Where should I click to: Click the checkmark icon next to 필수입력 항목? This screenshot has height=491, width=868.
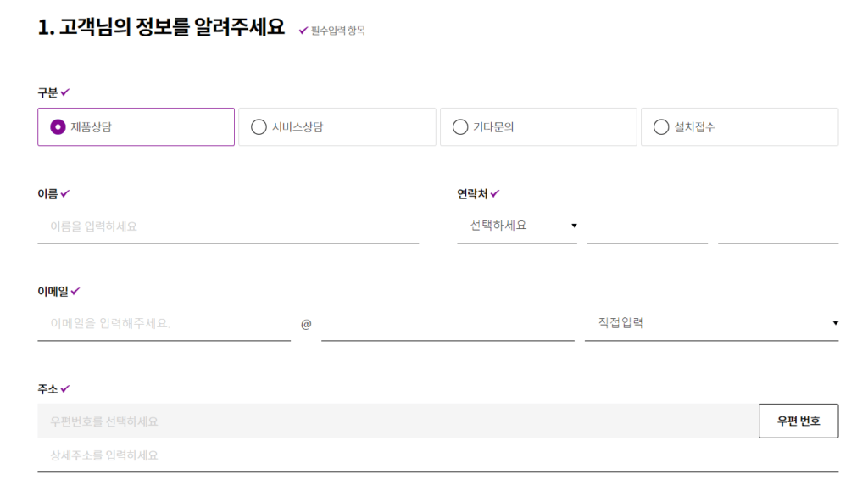(x=303, y=31)
